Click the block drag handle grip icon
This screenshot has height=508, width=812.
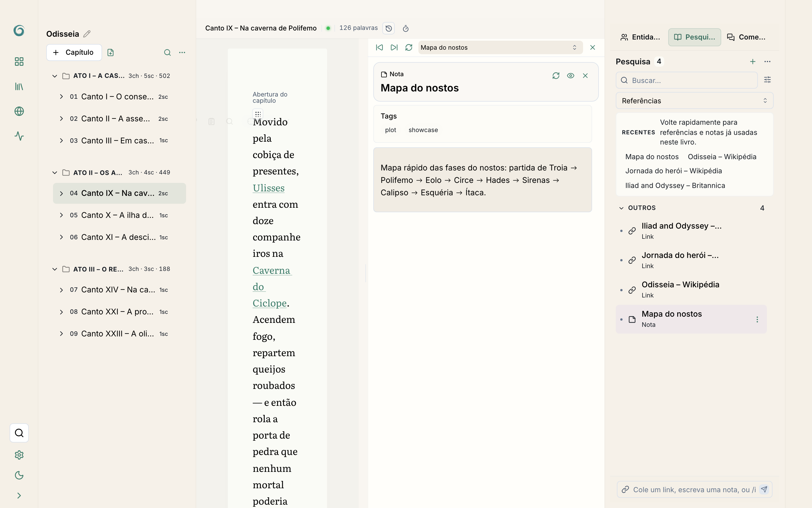258,114
